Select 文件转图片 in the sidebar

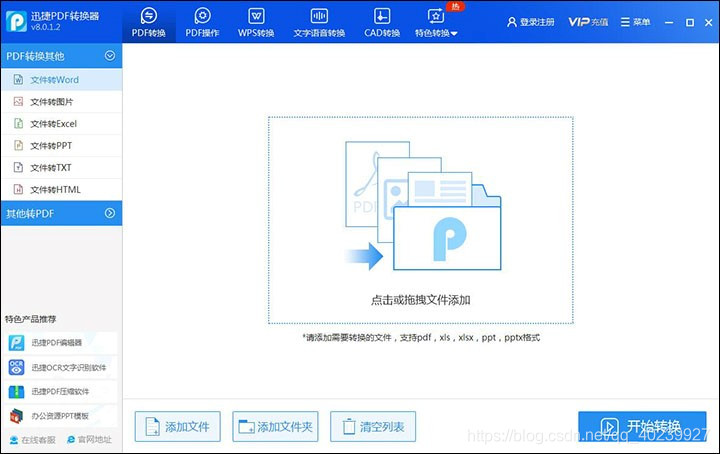(x=62, y=102)
